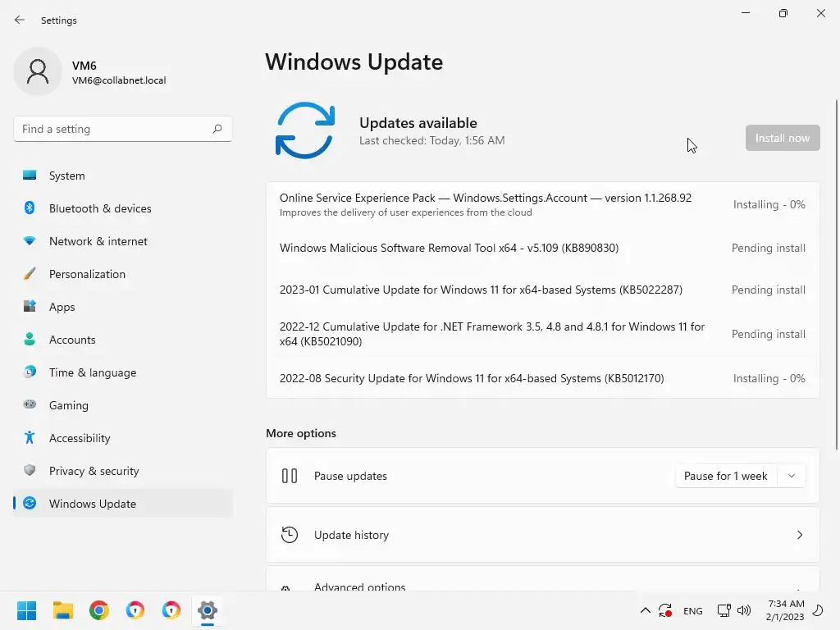Click the vertical page scrollbar
840x630 pixels.
pos(836,274)
